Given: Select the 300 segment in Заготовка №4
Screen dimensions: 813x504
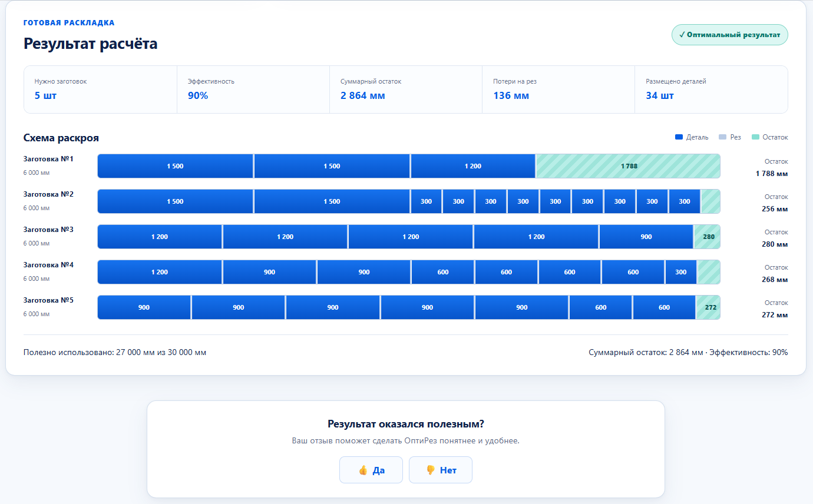Looking at the screenshot, I should [x=681, y=272].
